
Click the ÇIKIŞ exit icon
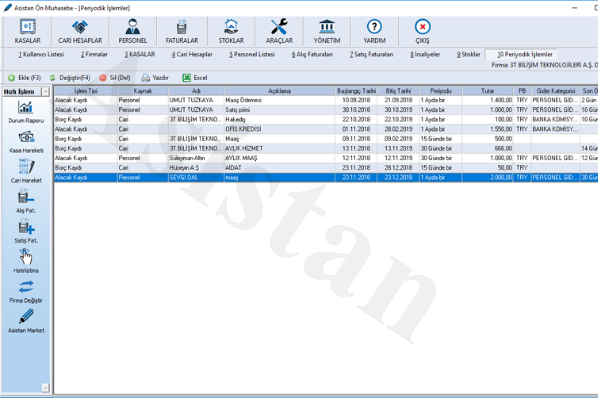pyautogui.click(x=422, y=27)
